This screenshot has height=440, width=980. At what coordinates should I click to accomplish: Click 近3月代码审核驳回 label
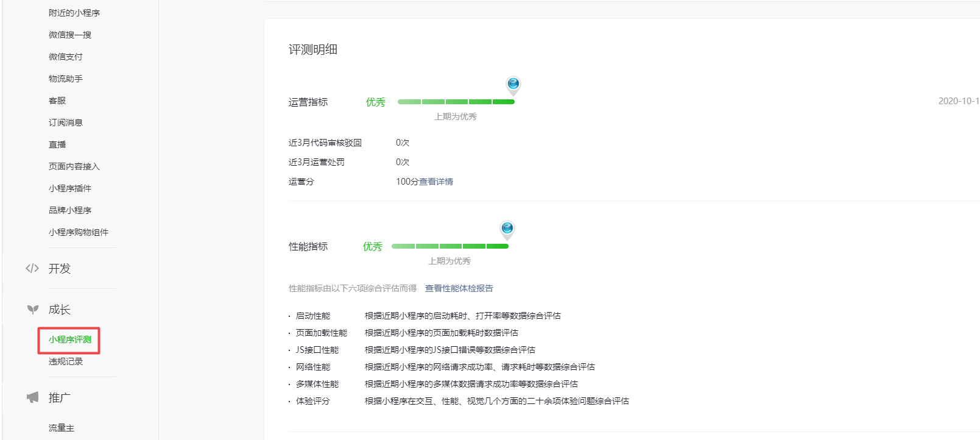click(x=325, y=143)
